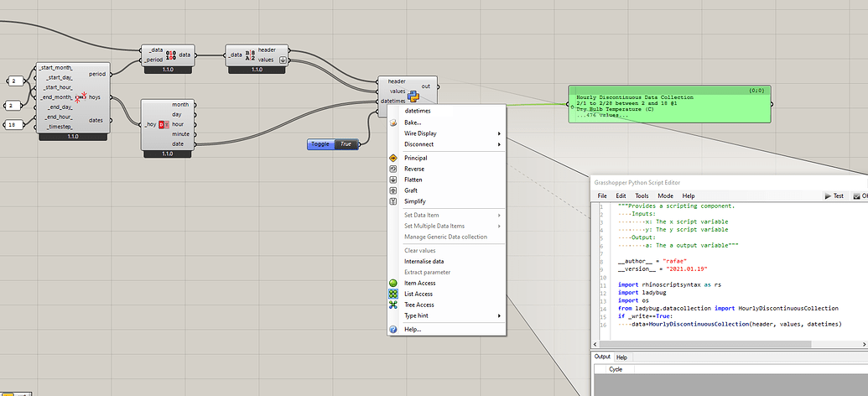This screenshot has height=396, width=868.
Task: Open Edit menu in Python Script Editor
Action: point(621,196)
